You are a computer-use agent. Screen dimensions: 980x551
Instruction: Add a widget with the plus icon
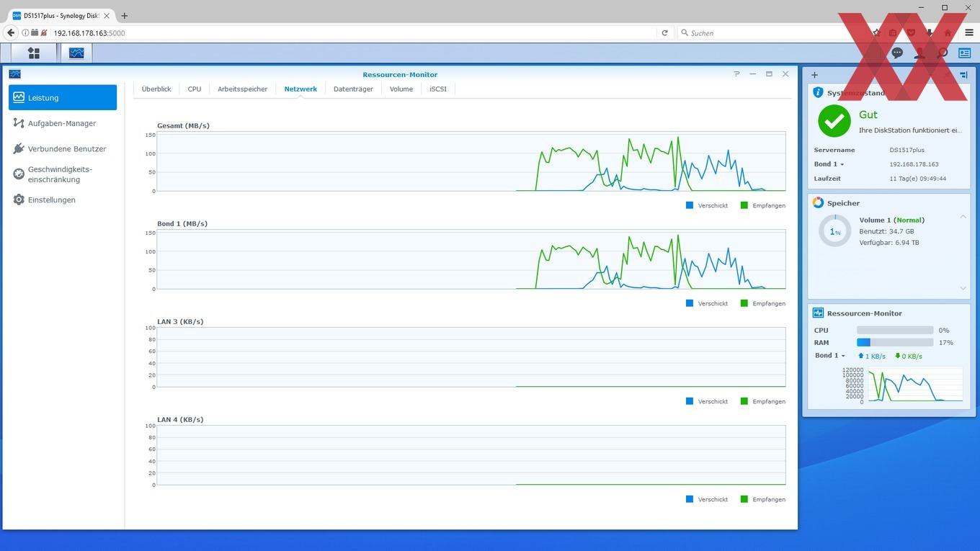pos(814,75)
